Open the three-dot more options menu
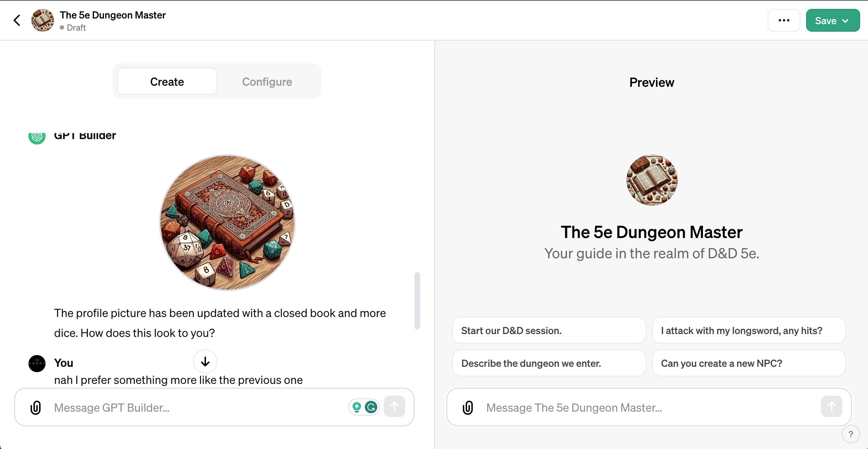 pos(784,20)
